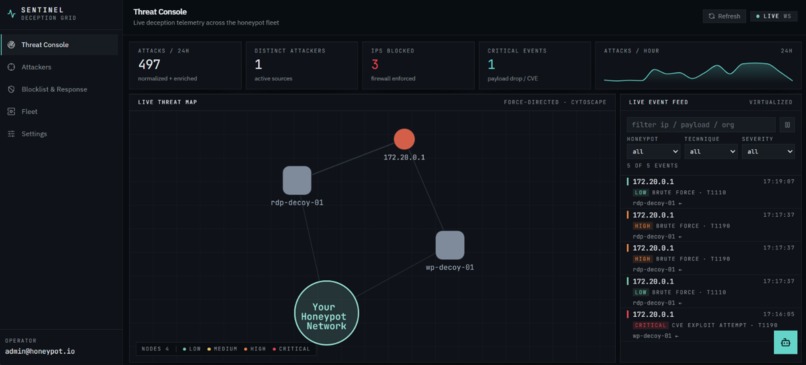Click the LOW legend dot
The height and width of the screenshot is (365, 806).
tap(185, 349)
